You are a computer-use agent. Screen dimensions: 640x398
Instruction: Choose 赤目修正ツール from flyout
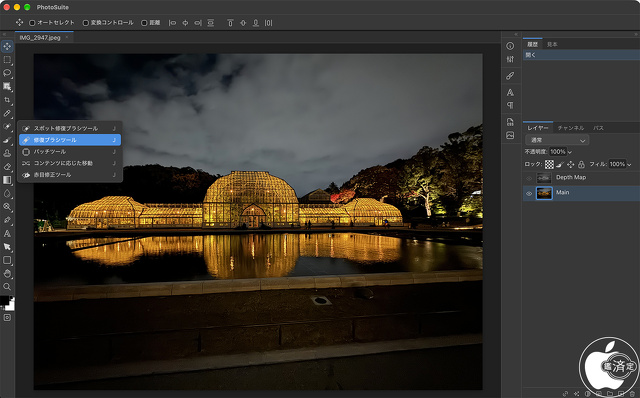tap(70, 175)
